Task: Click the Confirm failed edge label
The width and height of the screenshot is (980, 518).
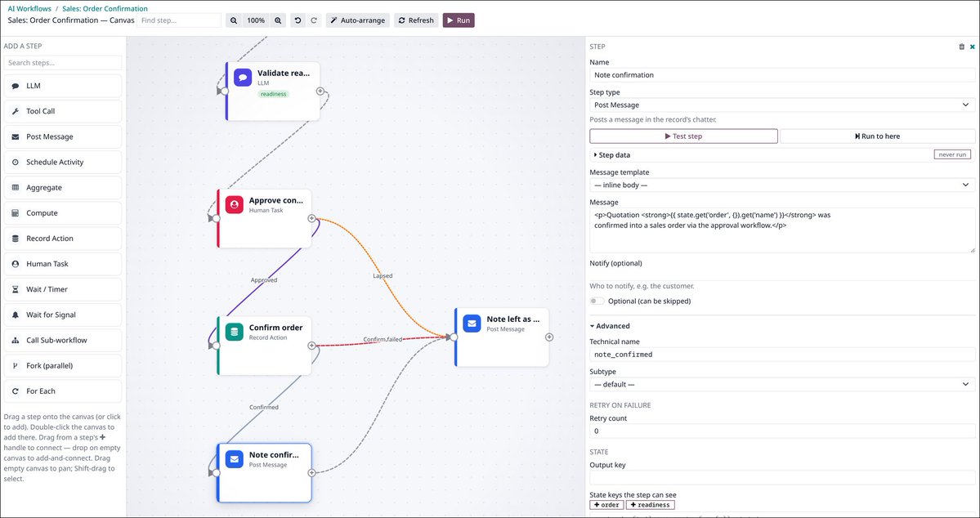Action: click(383, 339)
